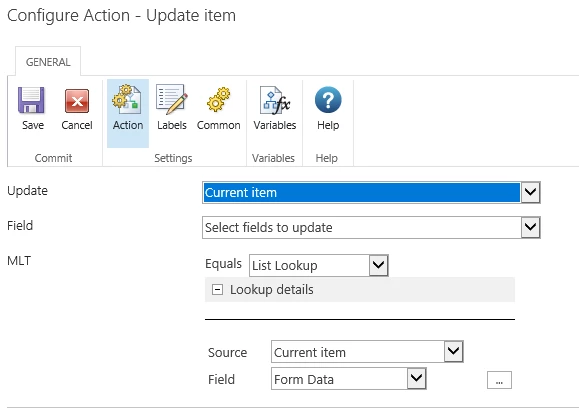The height and width of the screenshot is (414, 579).
Task: Open the Labels pencil icon
Action: coord(171,99)
